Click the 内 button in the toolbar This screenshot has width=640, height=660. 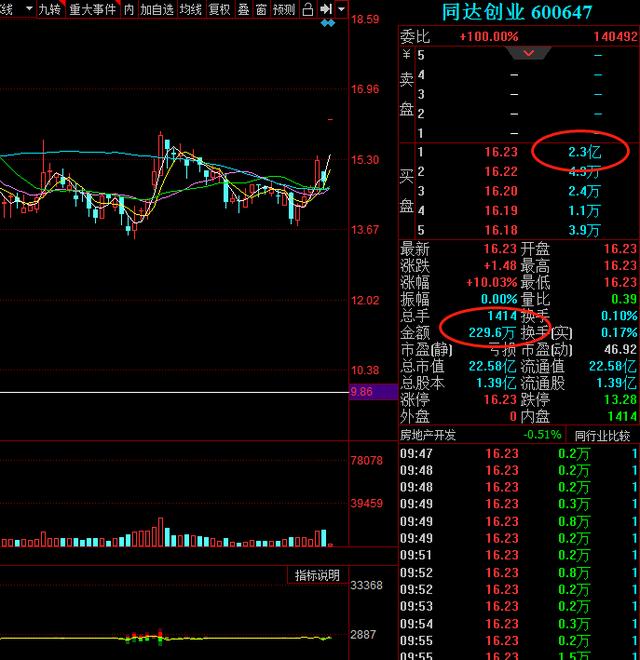(129, 9)
